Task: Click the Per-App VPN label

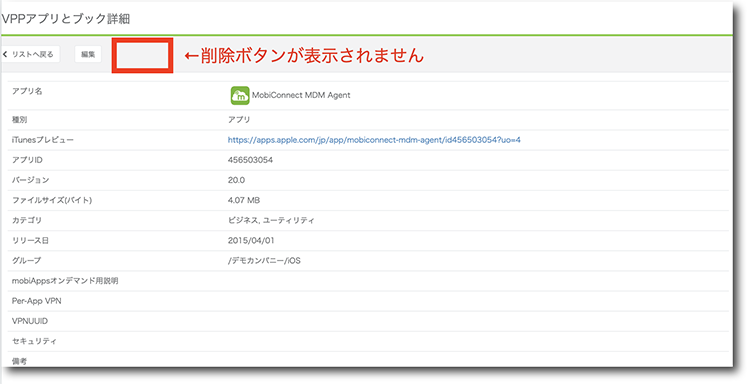Action: [x=36, y=301]
